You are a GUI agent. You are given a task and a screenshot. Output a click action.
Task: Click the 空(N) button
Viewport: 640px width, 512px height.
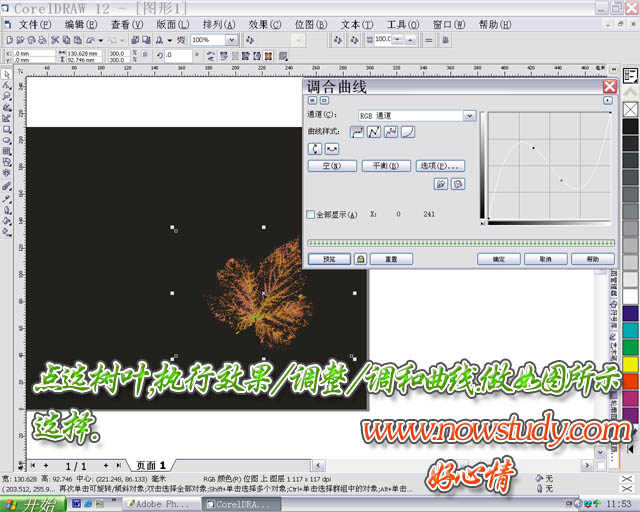332,166
